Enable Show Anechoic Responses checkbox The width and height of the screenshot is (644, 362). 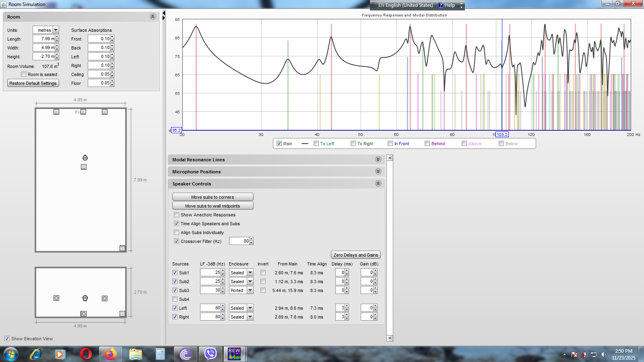[176, 215]
